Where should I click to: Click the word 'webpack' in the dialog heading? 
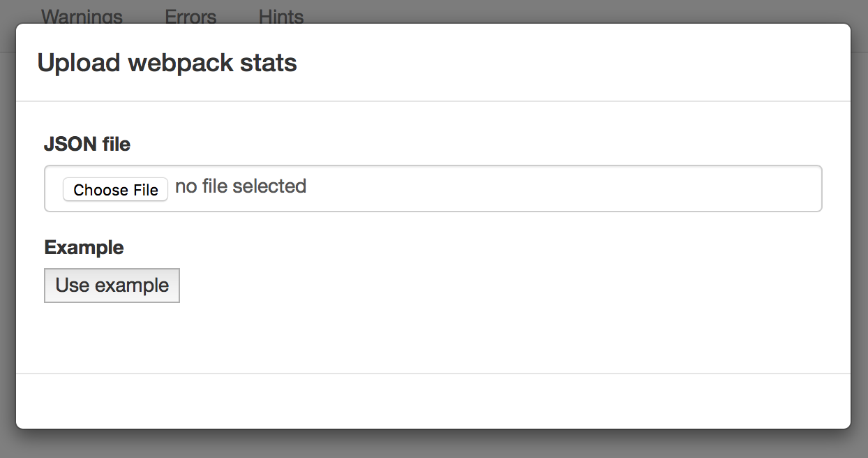(180, 63)
